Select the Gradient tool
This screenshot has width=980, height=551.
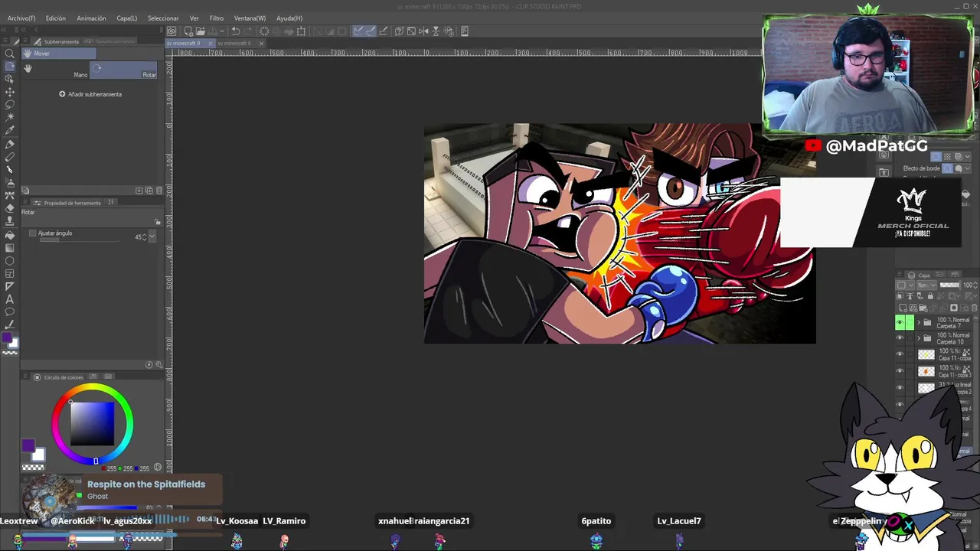click(x=9, y=249)
